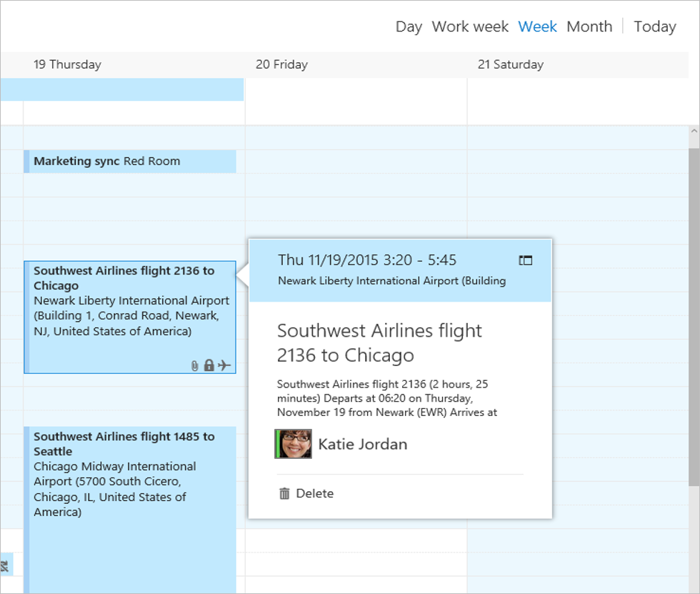Click the private lock icon on flight event
The width and height of the screenshot is (700, 594).
(209, 365)
